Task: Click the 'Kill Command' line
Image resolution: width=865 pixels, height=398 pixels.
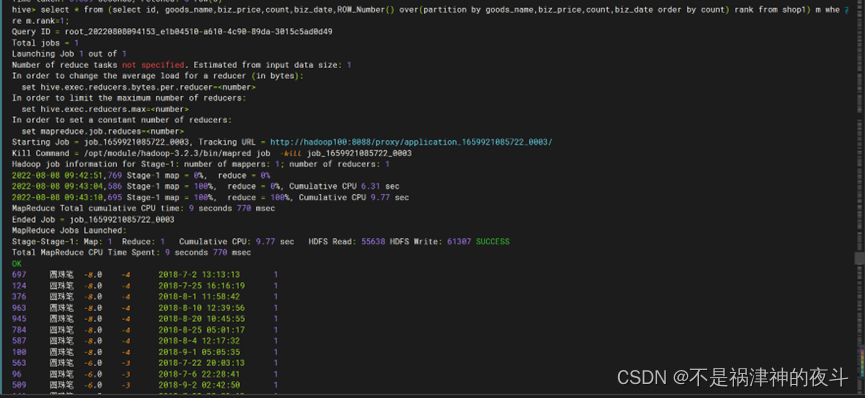Action: coord(212,153)
